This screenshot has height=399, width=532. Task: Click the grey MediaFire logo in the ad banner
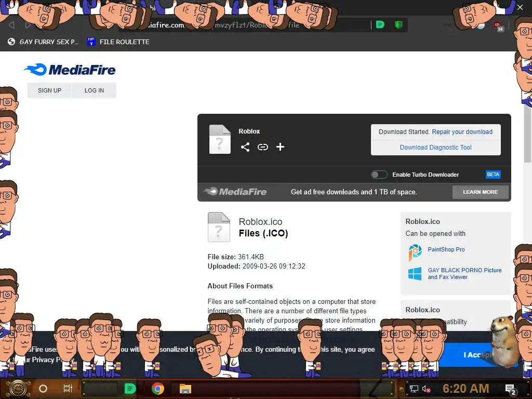tap(235, 192)
